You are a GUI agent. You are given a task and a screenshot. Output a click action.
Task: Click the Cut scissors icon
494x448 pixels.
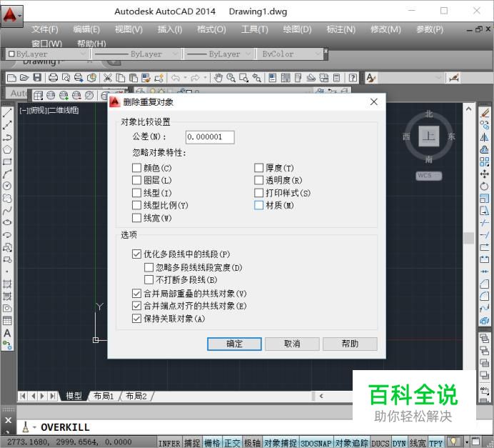(x=107, y=78)
